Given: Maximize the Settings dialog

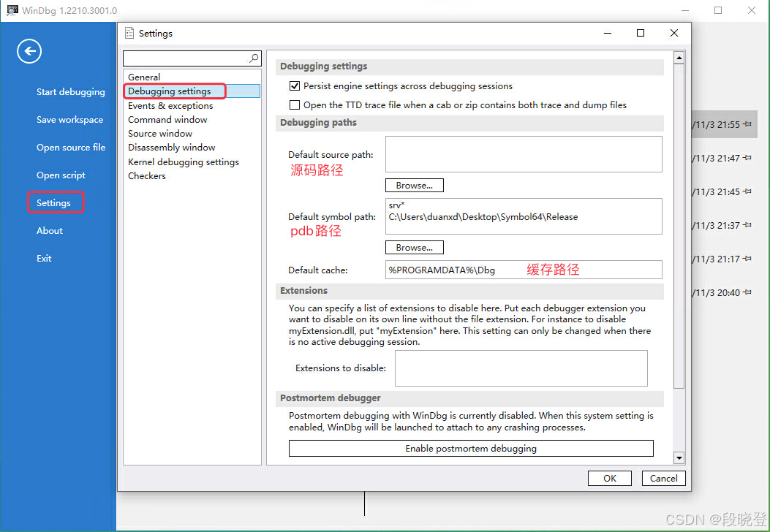Looking at the screenshot, I should 641,33.
